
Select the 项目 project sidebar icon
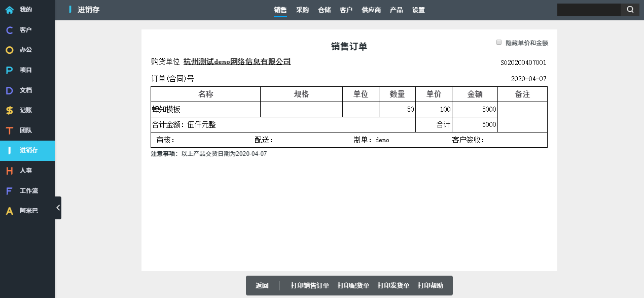click(10, 70)
